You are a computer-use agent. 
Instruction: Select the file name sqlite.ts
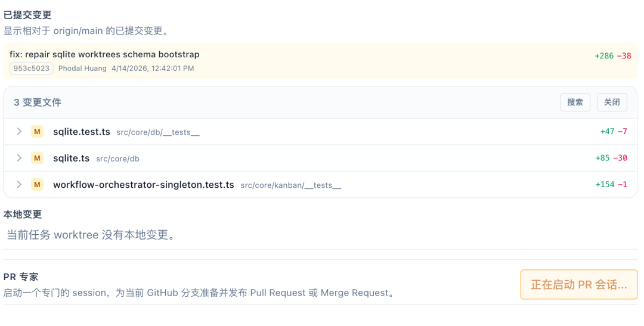pos(72,158)
